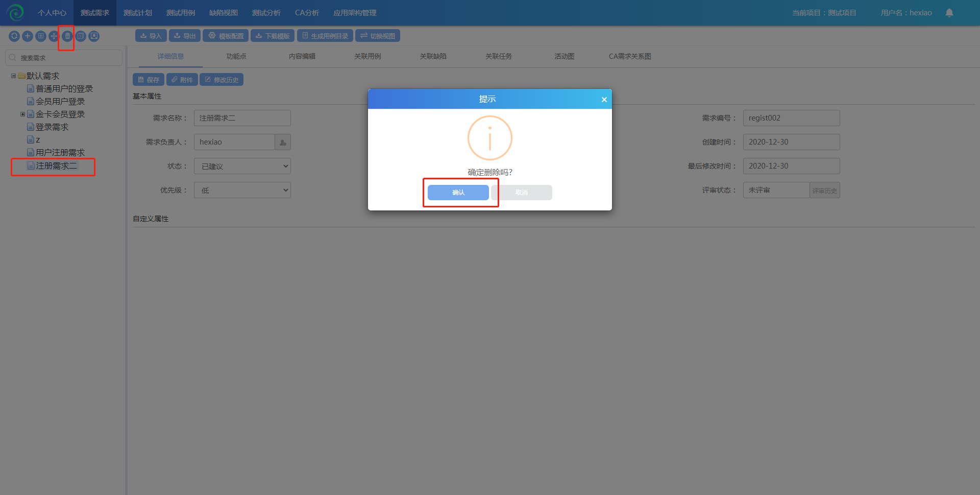Select the requirement named z
The height and width of the screenshot is (495, 980).
[38, 140]
